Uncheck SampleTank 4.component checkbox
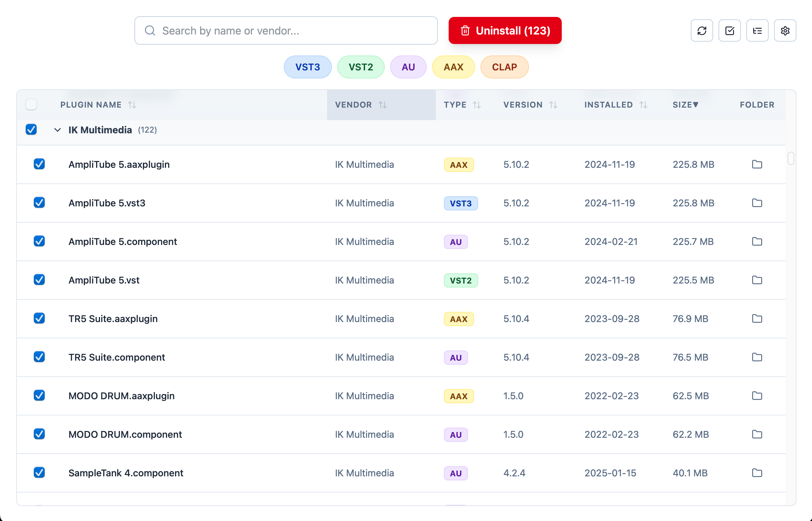 [39, 472]
